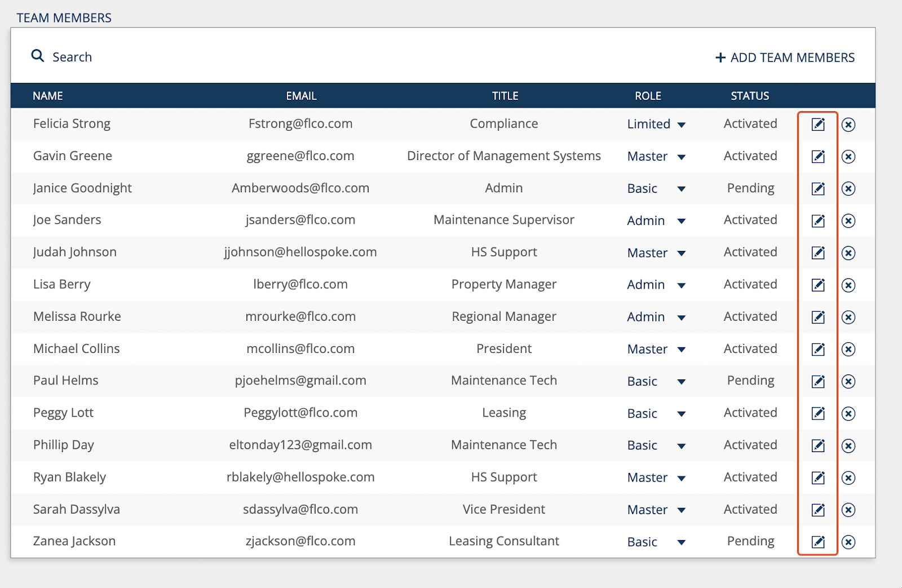Remove Joe Sanders with the X icon
The height and width of the screenshot is (588, 902).
pos(848,220)
